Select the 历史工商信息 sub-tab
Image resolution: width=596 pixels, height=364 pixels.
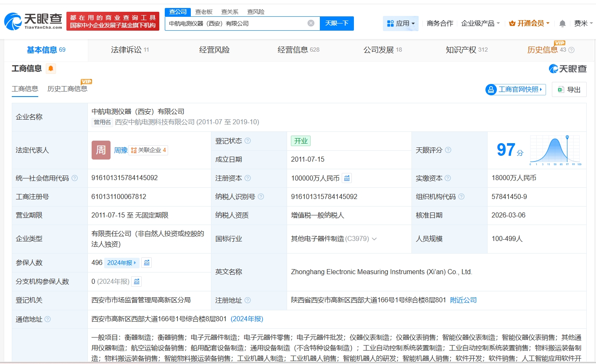[x=67, y=89]
